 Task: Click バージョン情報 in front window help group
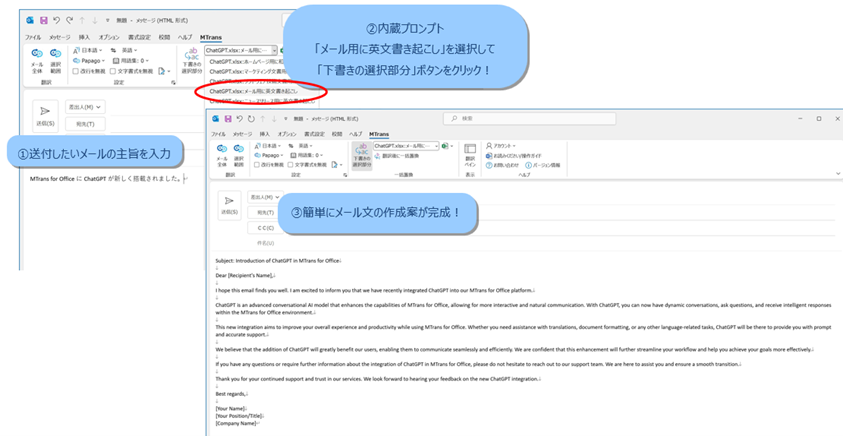tap(542, 165)
